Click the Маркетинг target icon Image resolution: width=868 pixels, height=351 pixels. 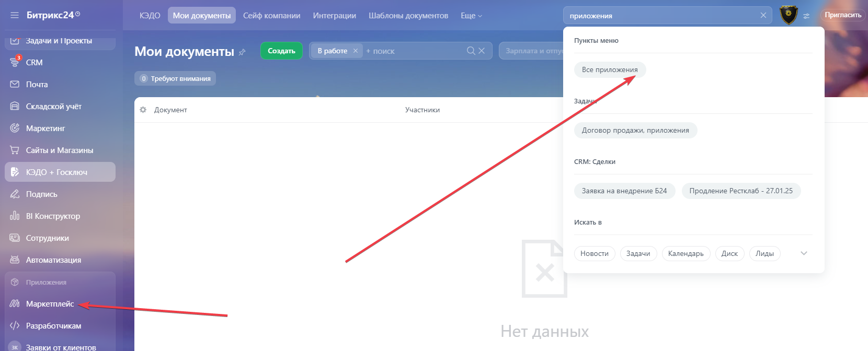pos(15,128)
